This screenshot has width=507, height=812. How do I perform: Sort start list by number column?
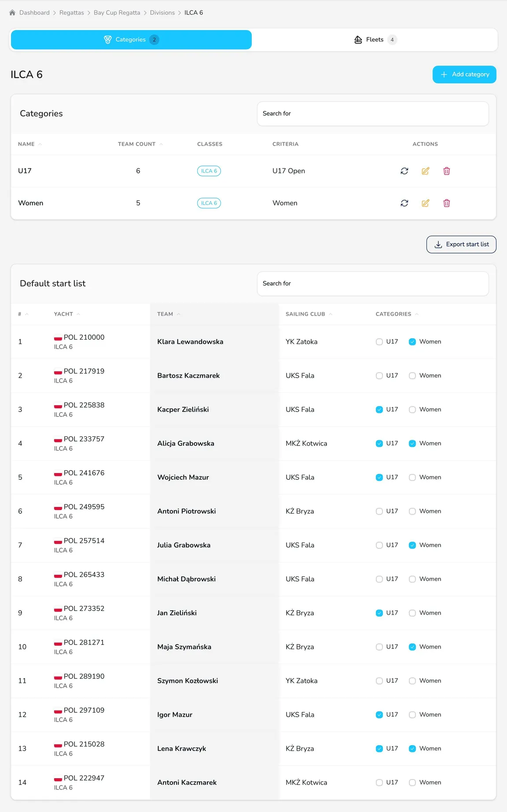[x=23, y=314]
